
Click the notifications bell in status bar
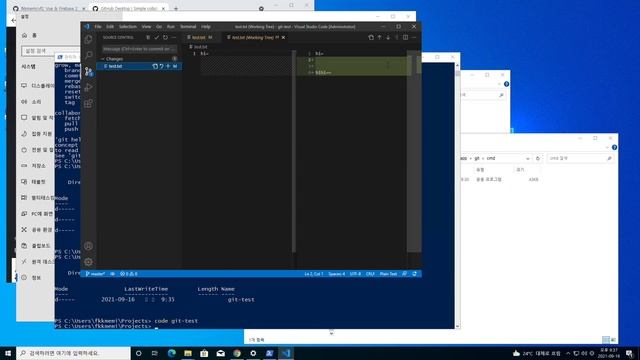[414, 274]
